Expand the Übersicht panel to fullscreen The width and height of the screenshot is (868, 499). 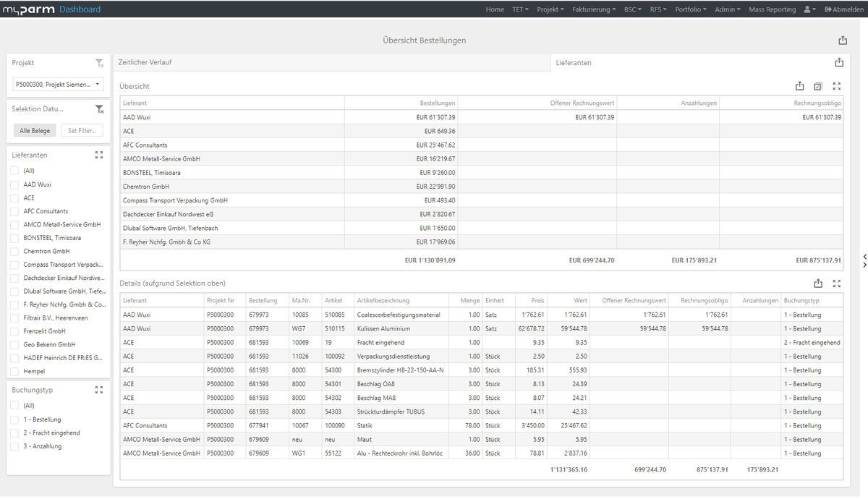837,86
